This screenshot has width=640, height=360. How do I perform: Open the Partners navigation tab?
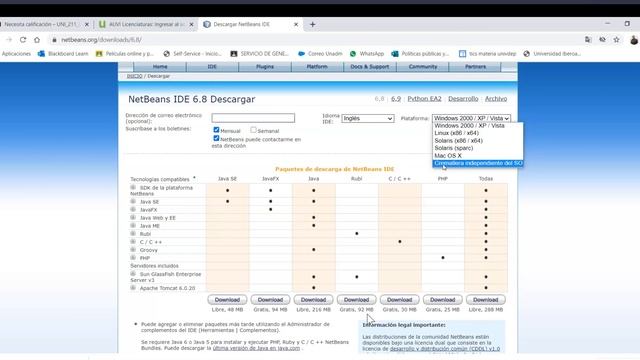[x=475, y=67]
